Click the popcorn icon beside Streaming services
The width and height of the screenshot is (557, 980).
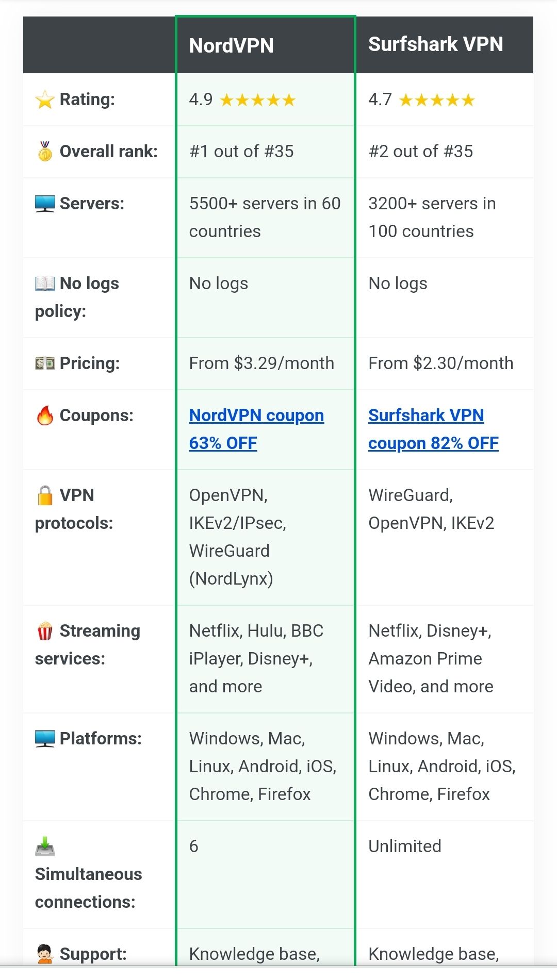pos(45,631)
